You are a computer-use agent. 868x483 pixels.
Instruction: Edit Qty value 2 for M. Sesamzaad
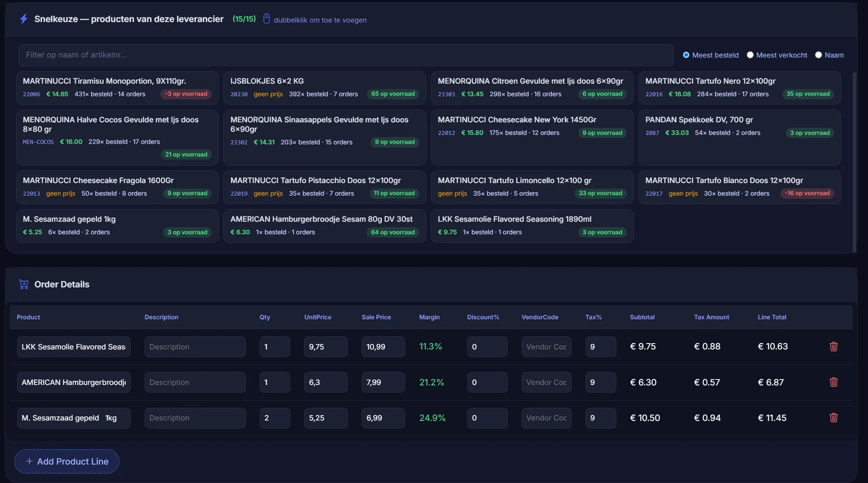tap(275, 418)
